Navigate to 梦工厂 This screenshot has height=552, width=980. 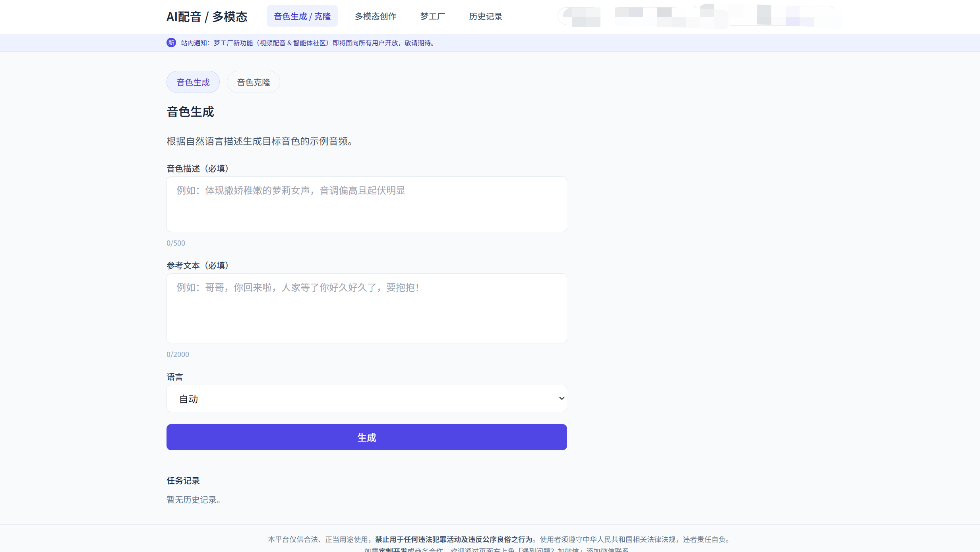click(x=432, y=16)
